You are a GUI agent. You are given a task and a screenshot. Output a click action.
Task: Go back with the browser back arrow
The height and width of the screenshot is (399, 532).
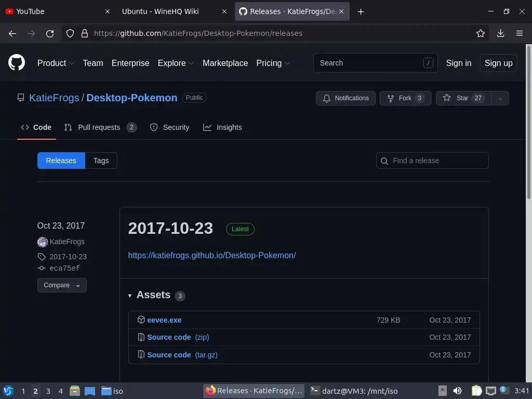coord(12,33)
